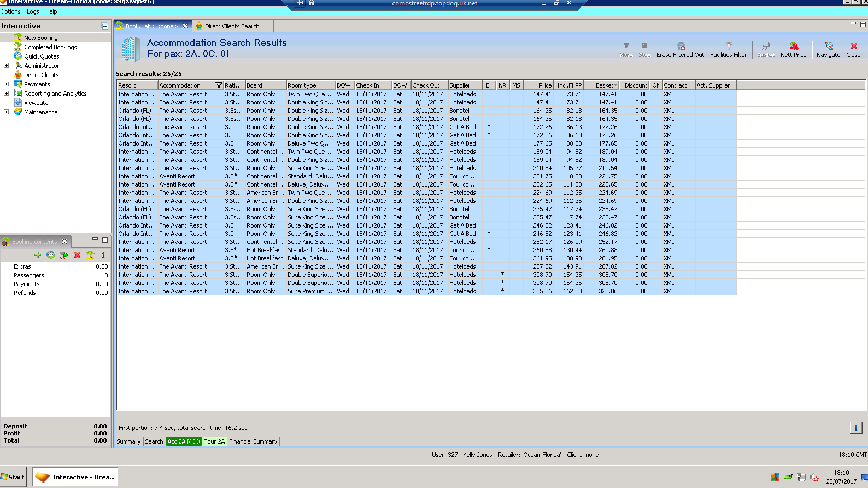Click the Stop search toolbar button

(644, 50)
